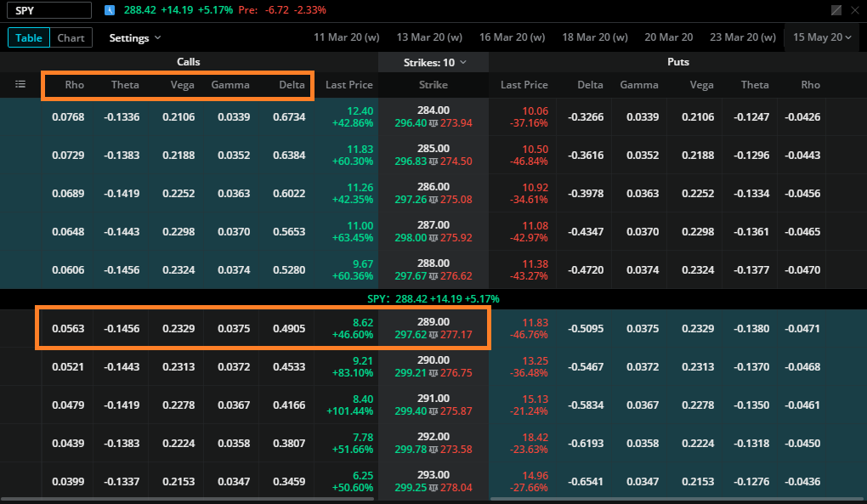Select the put last price 13.25 -36.48%
The width and height of the screenshot is (867, 504).
[529, 366]
